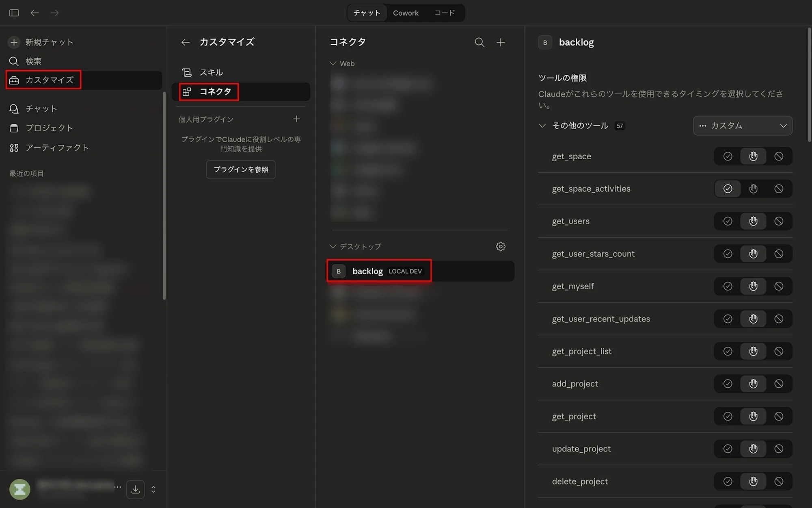Open the アーティファクト sidebar item
This screenshot has width=812, height=508.
pos(57,148)
